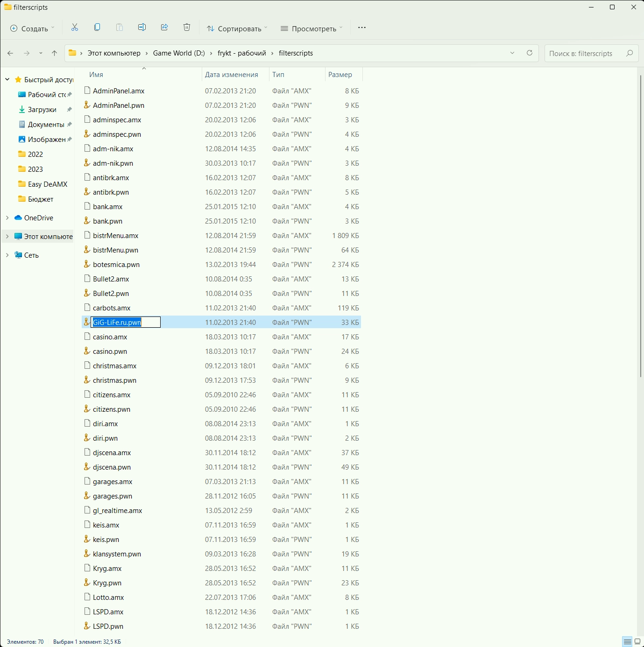Switch to large thumbnails view in status bar
Image resolution: width=644 pixels, height=647 pixels.
point(637,641)
